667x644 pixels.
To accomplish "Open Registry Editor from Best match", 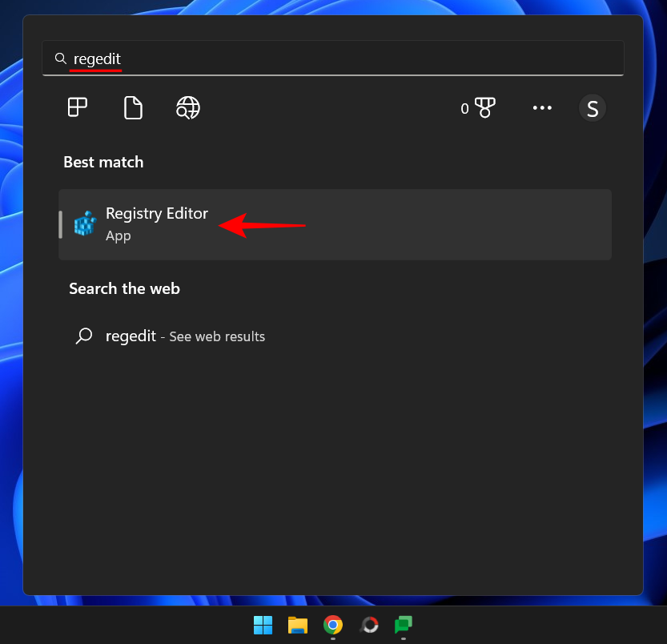I will tap(156, 213).
